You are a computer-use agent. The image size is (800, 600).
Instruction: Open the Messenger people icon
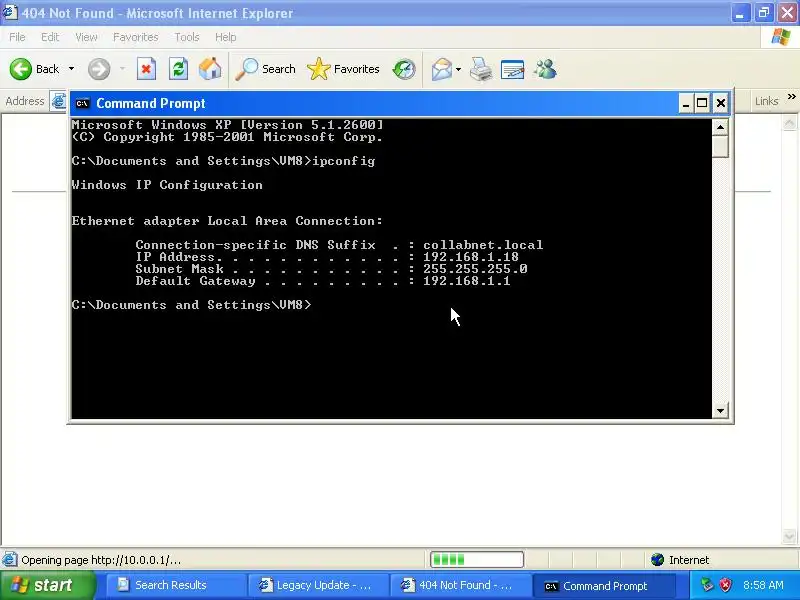click(x=545, y=69)
